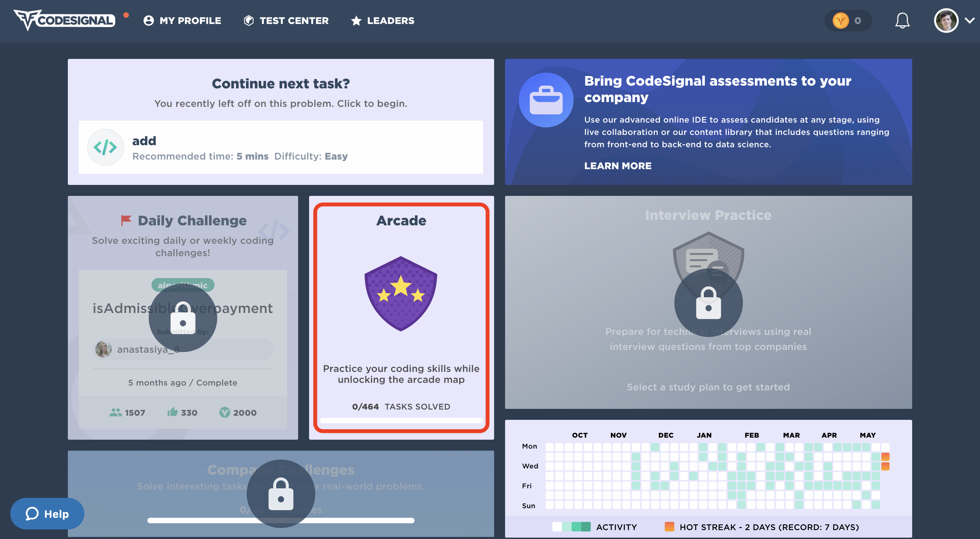980x539 pixels.
Task: Click the Company Challenges lock icon
Action: 281,494
